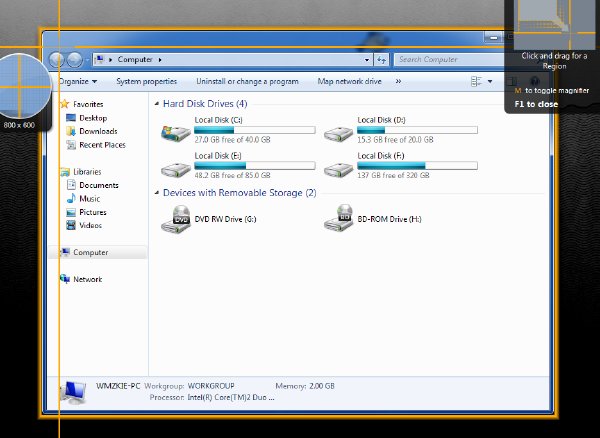Image resolution: width=600 pixels, height=438 pixels.
Task: Click Computer segment in address bar
Action: pyautogui.click(x=135, y=60)
